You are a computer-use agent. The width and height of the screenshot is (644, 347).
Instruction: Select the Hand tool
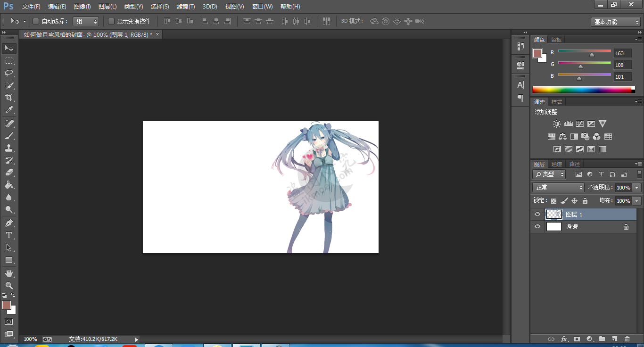click(9, 273)
